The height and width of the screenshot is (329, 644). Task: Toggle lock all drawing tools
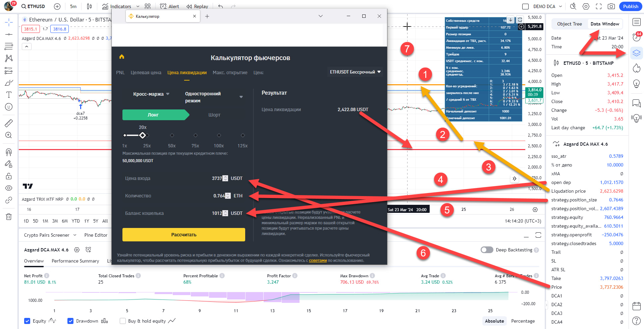pos(9,176)
